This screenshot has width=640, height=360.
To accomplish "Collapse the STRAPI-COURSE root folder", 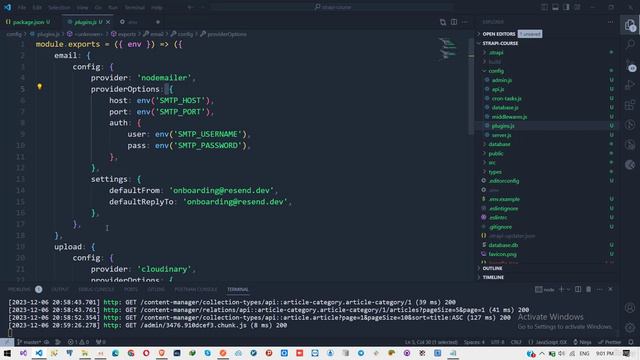I will [500, 43].
